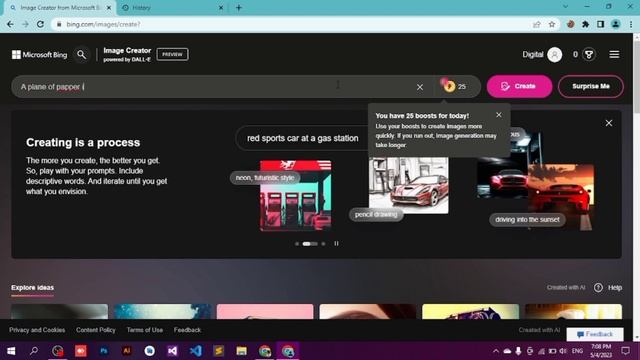Click the Surprise Me button
Viewport: 640px width, 360px height.
click(x=591, y=86)
